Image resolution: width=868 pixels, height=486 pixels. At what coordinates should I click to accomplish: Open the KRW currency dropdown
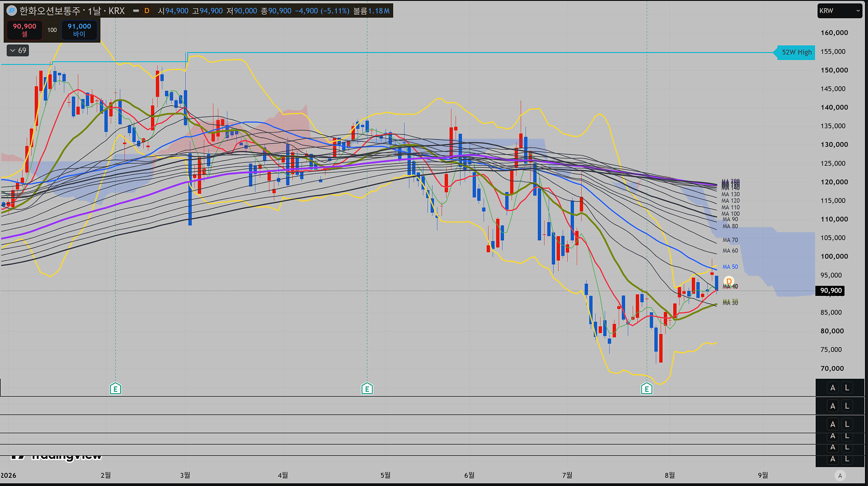point(840,11)
